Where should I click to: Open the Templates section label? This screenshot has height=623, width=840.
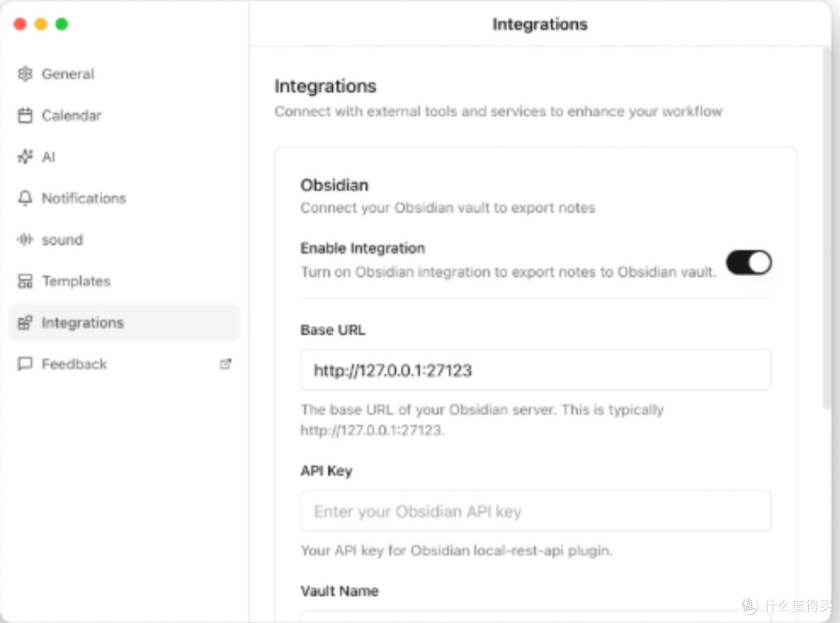(76, 282)
